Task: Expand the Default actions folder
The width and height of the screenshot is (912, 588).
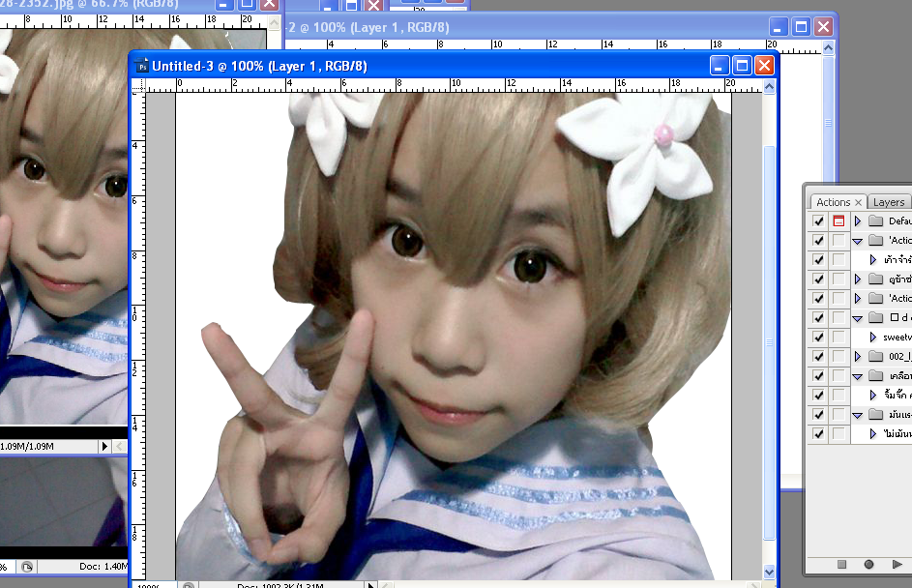Action: [857, 221]
